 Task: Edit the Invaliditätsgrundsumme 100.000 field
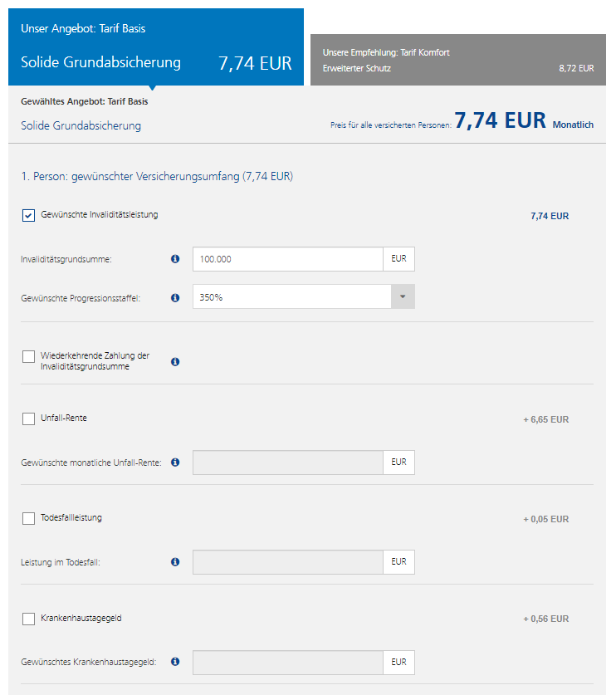[287, 259]
